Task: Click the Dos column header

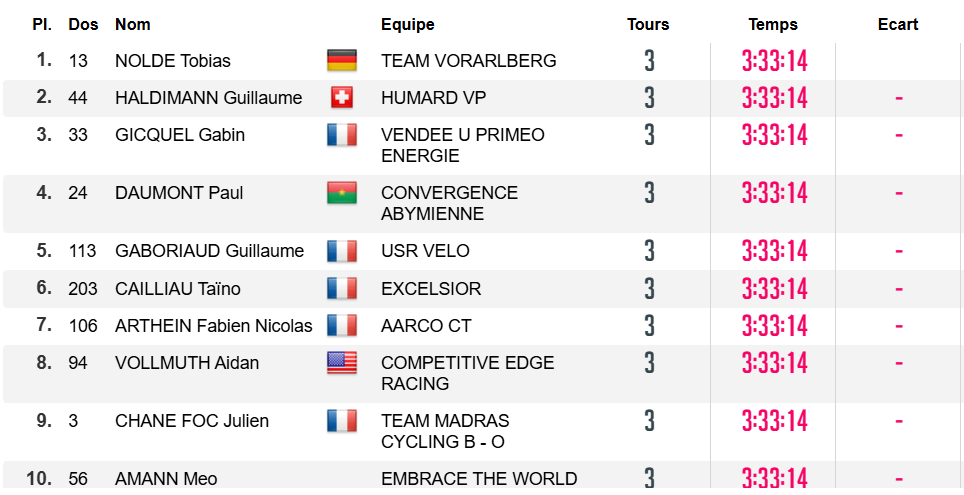Action: tap(84, 25)
